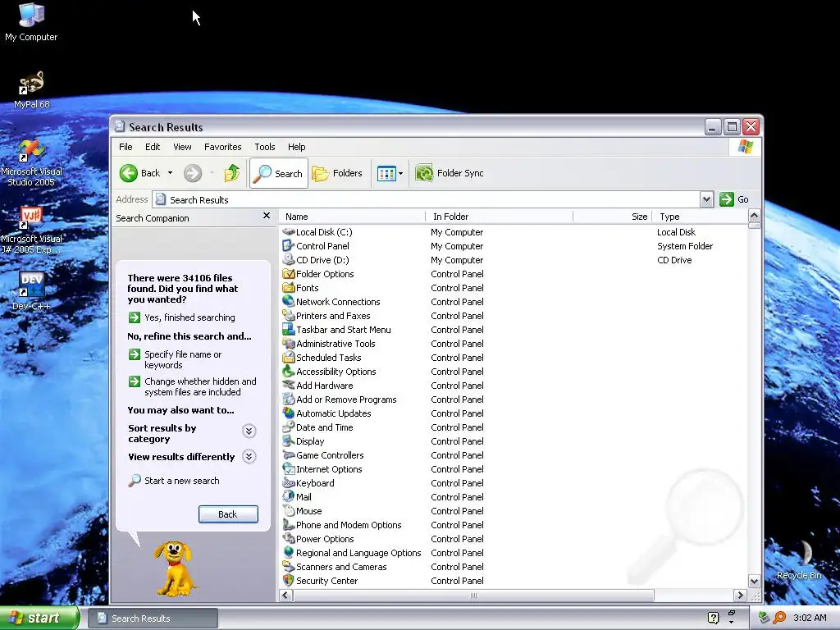Screen dimensions: 840x630
Task: Sort by Size column header
Action: 612,217
